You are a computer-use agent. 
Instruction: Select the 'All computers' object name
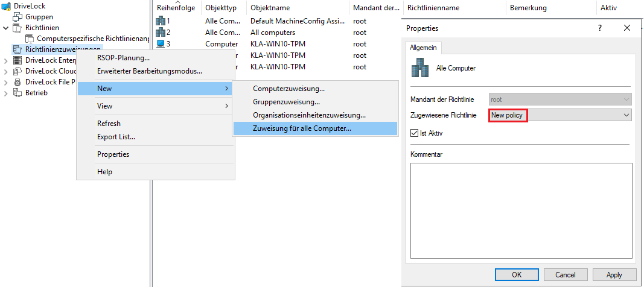pos(273,33)
